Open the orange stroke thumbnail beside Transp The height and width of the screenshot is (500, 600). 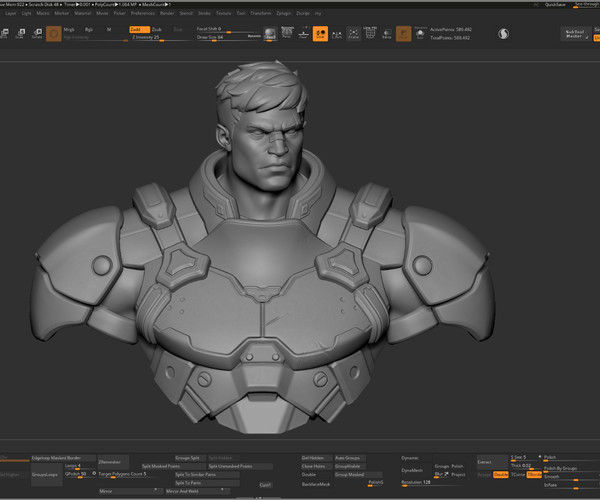pyautogui.click(x=403, y=34)
